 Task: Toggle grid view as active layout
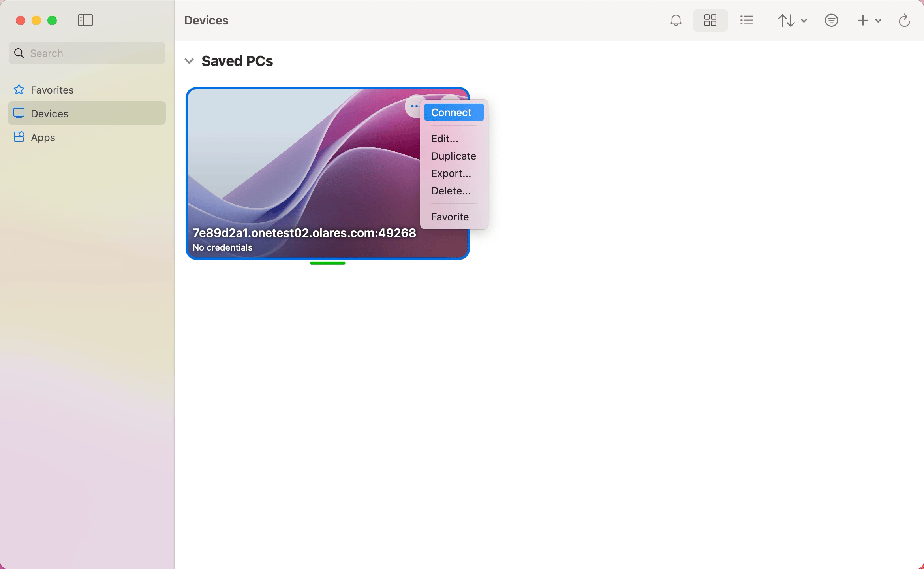(710, 20)
